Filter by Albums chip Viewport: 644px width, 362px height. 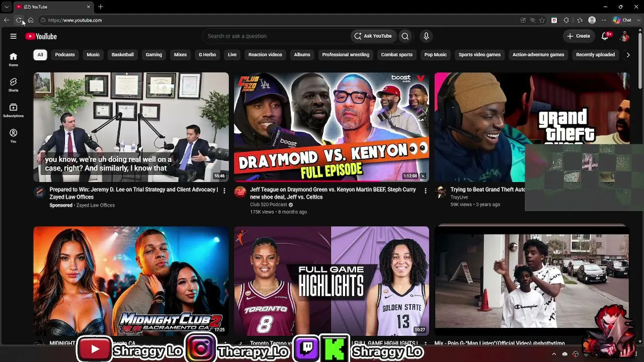(x=302, y=55)
